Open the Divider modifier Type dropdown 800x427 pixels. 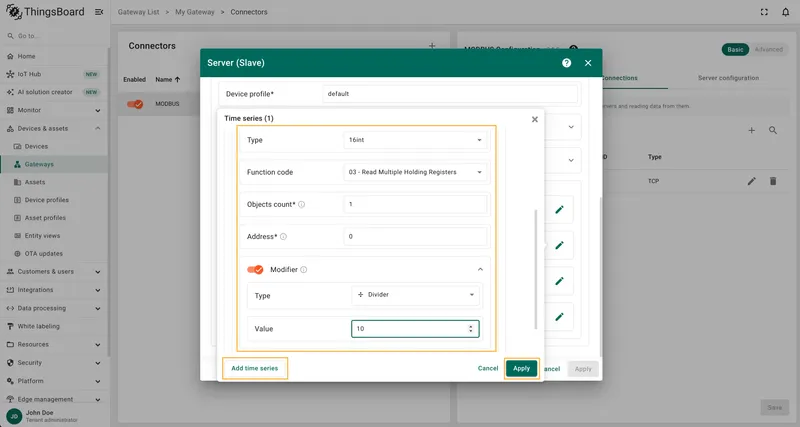pos(415,295)
